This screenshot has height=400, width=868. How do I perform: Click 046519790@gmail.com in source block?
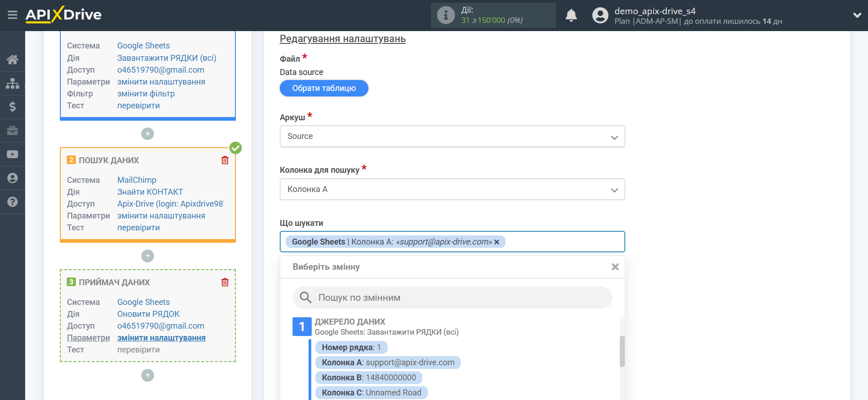pos(161,70)
